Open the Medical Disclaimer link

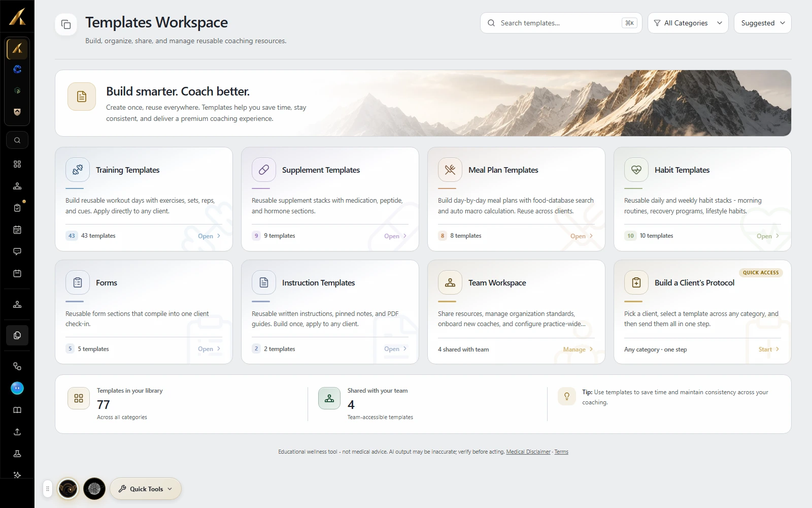(x=528, y=452)
